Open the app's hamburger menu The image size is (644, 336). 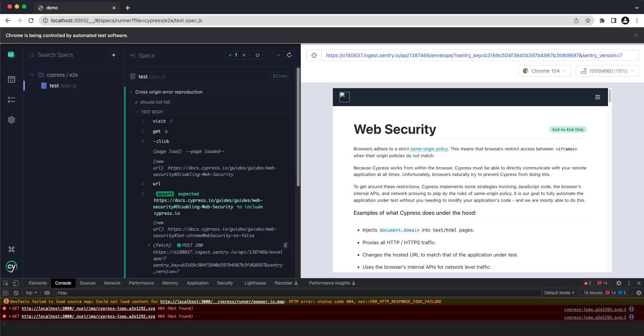(x=597, y=97)
